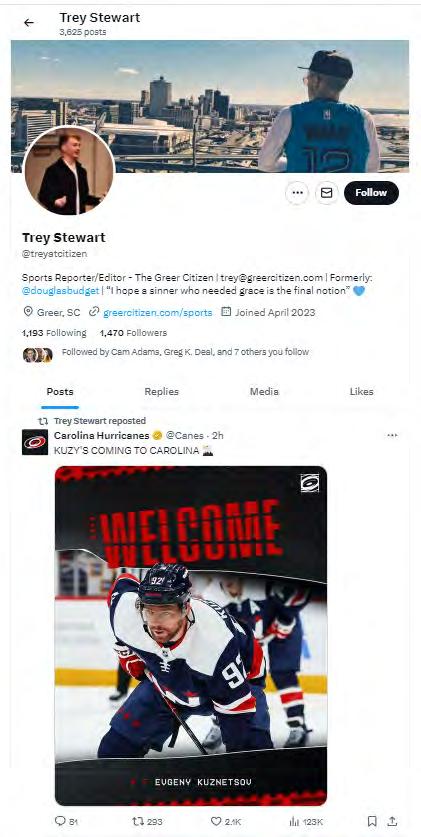Image resolution: width=421 pixels, height=837 pixels.
Task: View post analytics showing 123K views
Action: point(305,822)
